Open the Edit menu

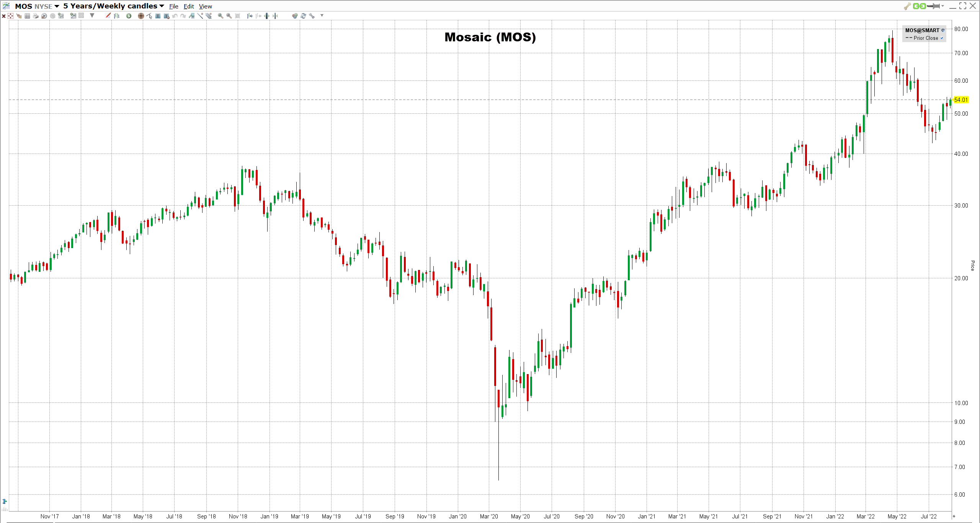click(189, 7)
